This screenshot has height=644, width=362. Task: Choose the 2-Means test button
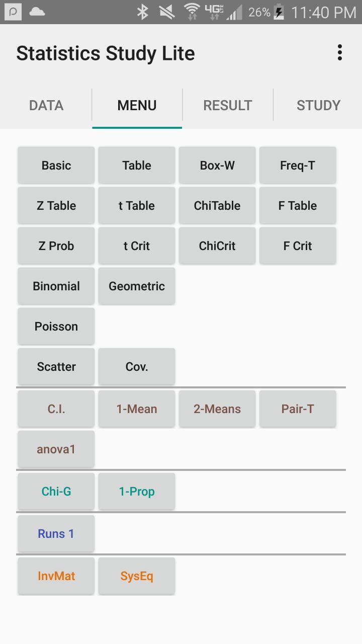217,409
